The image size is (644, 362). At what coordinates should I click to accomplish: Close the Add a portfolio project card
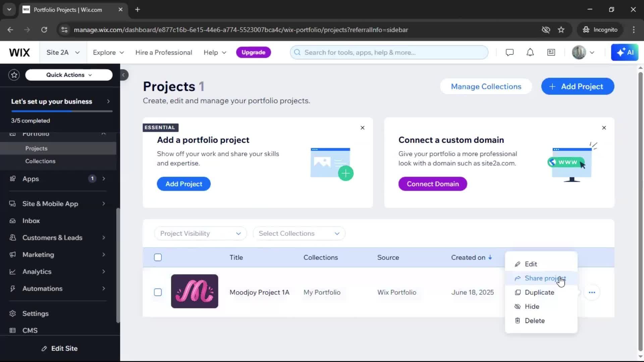pyautogui.click(x=362, y=128)
